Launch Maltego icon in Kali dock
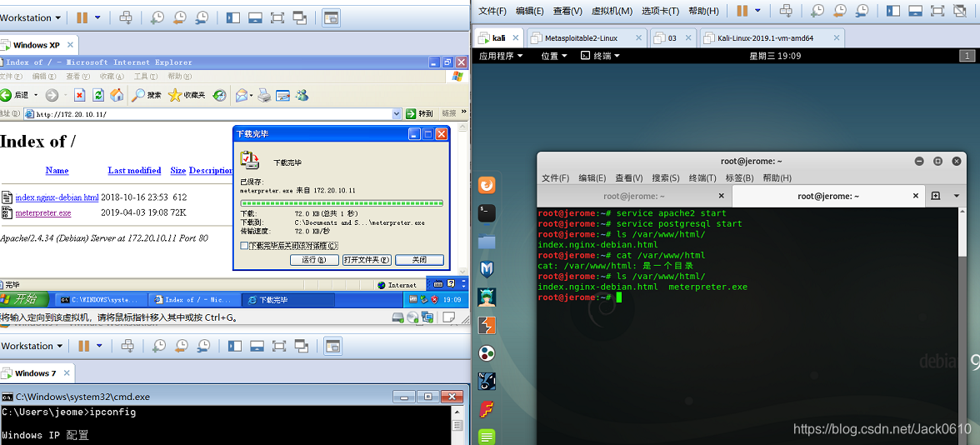 pos(487,353)
